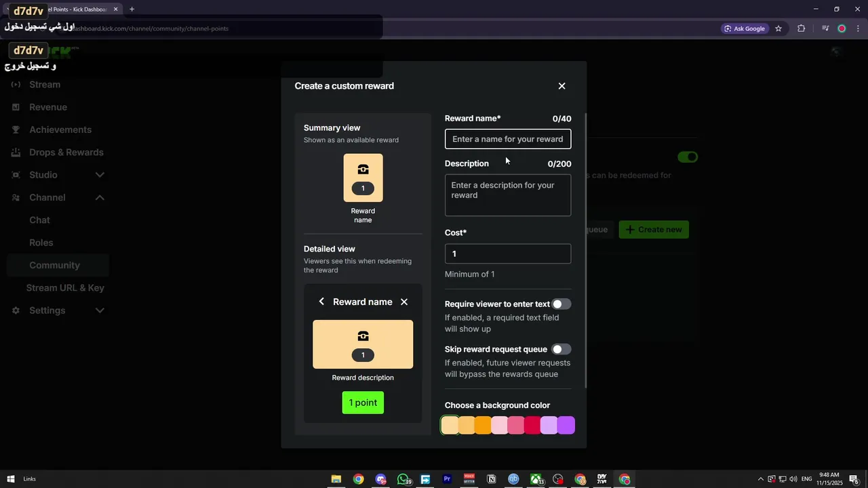Open Windows Start menu
Screen dimensions: 868x488
click(11, 479)
